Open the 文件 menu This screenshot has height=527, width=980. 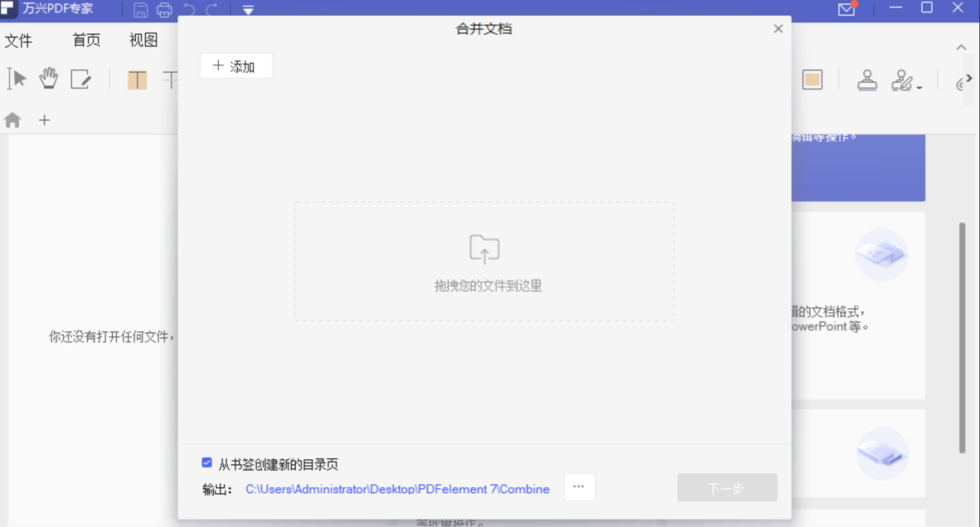[x=19, y=40]
